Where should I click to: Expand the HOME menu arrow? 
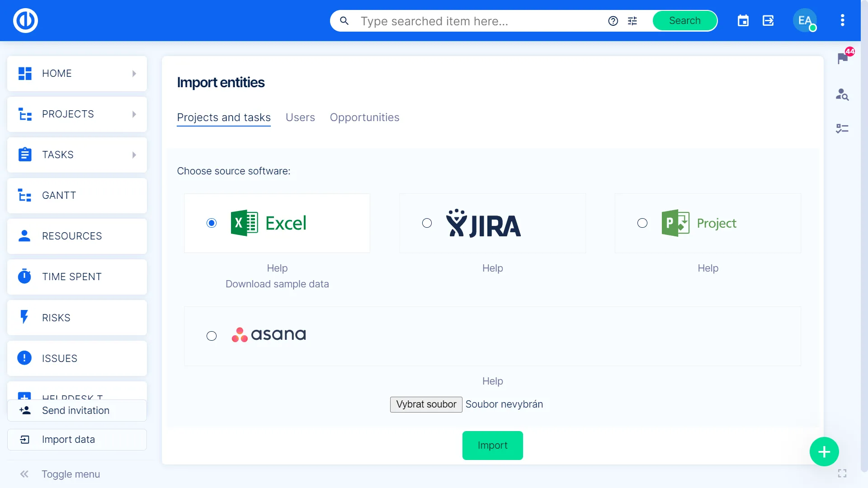tap(134, 74)
